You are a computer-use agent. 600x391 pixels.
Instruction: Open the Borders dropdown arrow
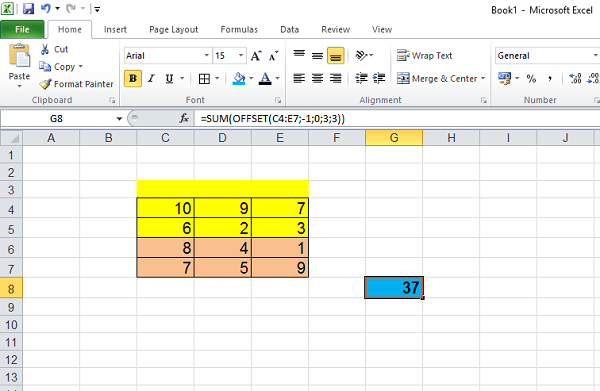click(x=217, y=78)
